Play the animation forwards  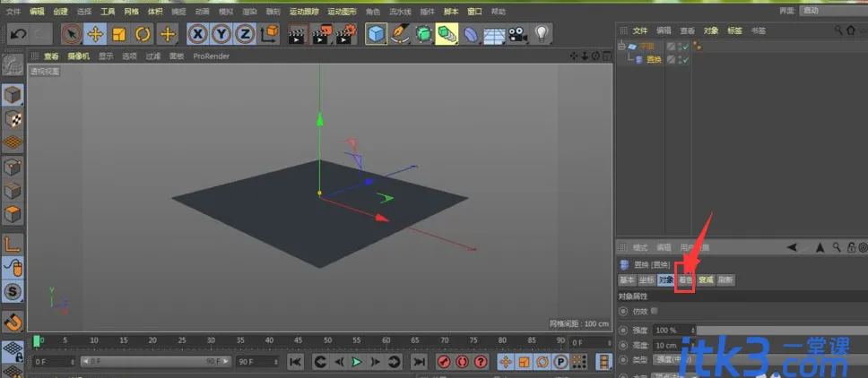(x=357, y=362)
